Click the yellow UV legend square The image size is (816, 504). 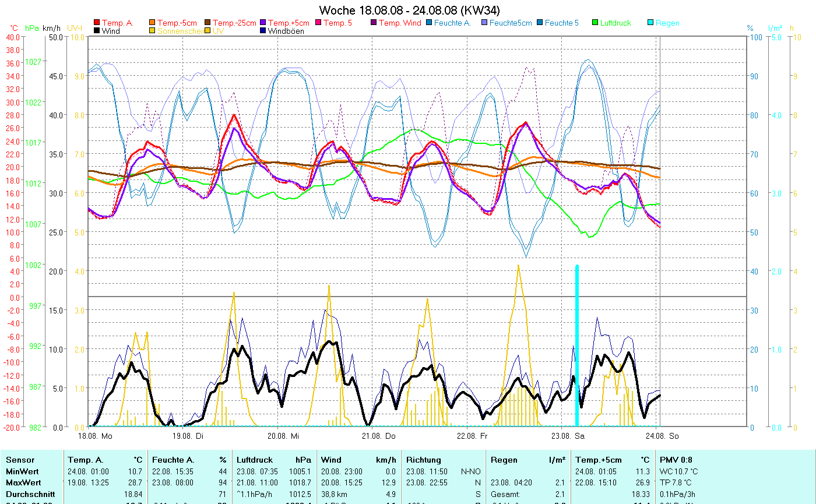(208, 31)
